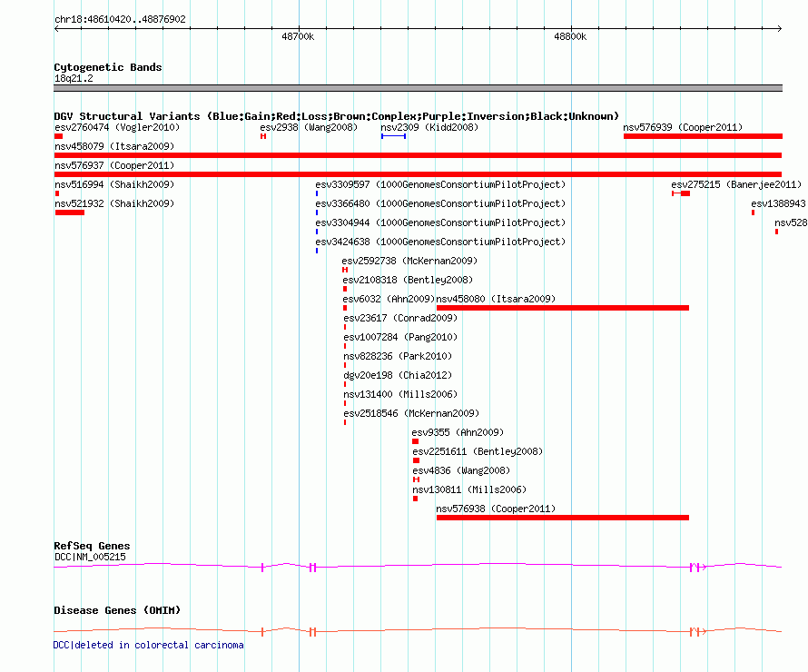The image size is (808, 672).
Task: Select the esv2938 (Wang2008) red marker
Action: coord(263,136)
